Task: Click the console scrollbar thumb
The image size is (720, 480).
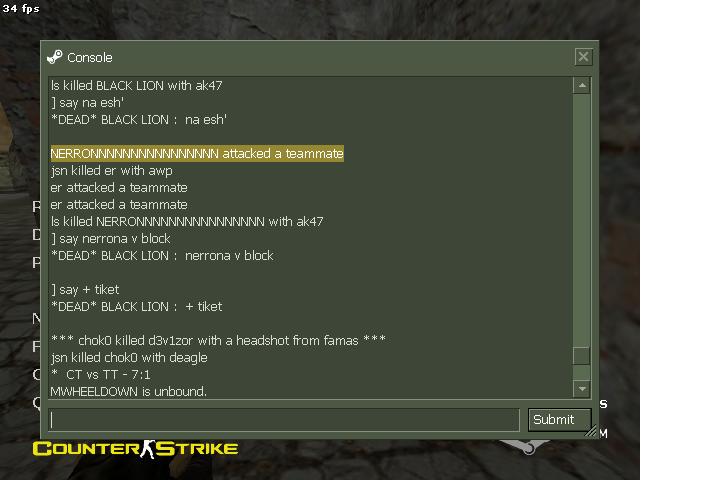Action: click(582, 356)
